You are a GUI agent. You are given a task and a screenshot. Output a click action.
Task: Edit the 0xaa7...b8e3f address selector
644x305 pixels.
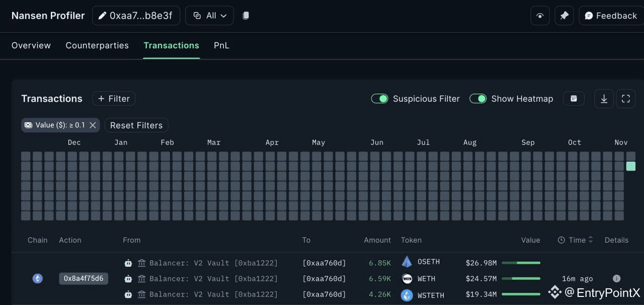pyautogui.click(x=136, y=16)
